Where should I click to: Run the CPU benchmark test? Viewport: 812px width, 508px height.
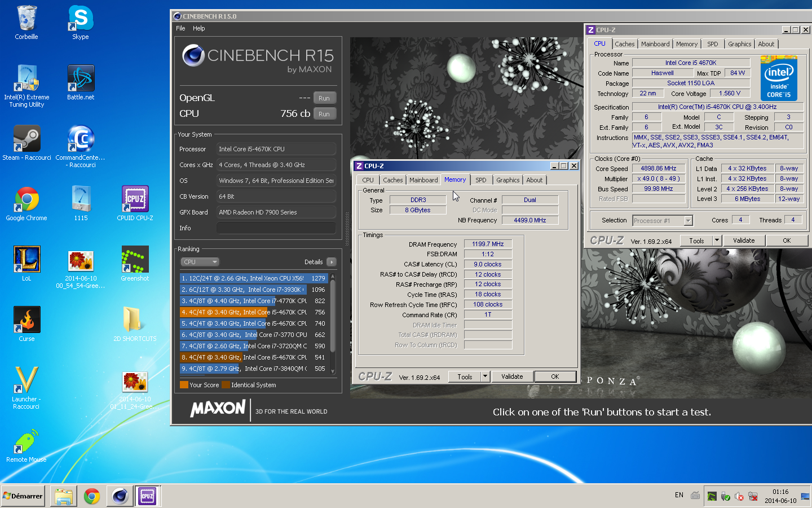click(324, 113)
